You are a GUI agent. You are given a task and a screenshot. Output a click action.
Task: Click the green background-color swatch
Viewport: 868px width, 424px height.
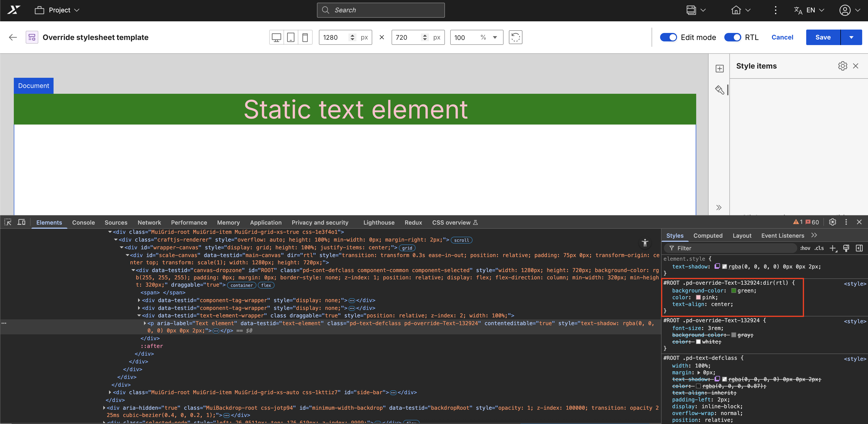click(x=733, y=291)
